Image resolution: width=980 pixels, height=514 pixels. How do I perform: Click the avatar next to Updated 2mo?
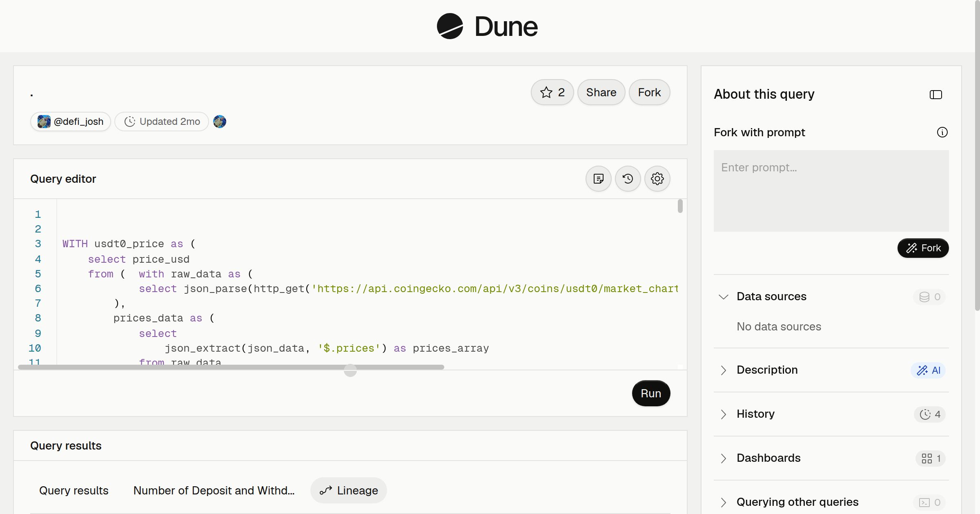220,122
